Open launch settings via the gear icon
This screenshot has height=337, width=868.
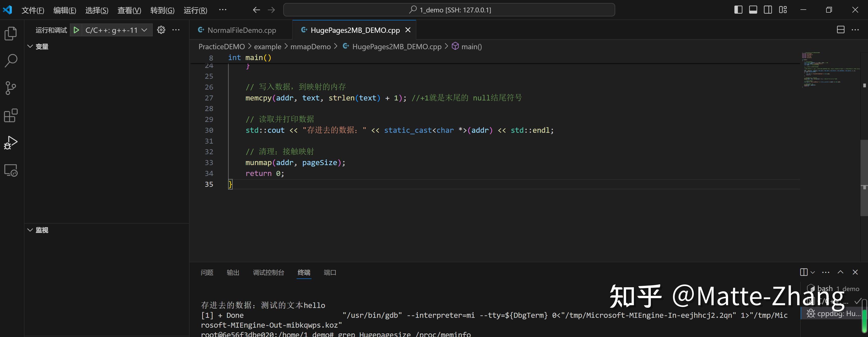click(161, 30)
